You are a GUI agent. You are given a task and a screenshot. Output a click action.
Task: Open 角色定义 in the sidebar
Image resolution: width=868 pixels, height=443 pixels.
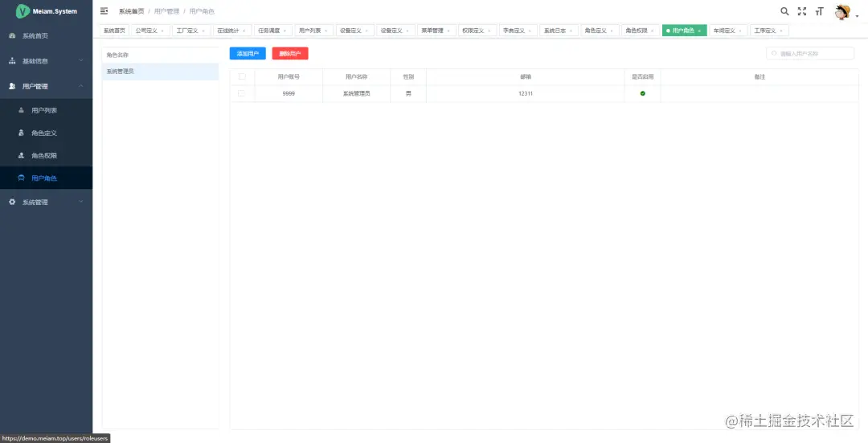click(x=46, y=133)
